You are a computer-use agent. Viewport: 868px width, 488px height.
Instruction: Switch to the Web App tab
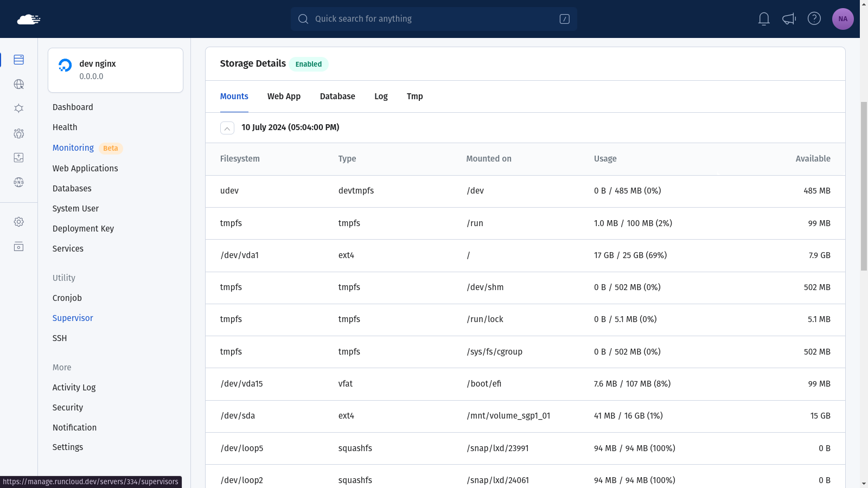click(x=284, y=97)
